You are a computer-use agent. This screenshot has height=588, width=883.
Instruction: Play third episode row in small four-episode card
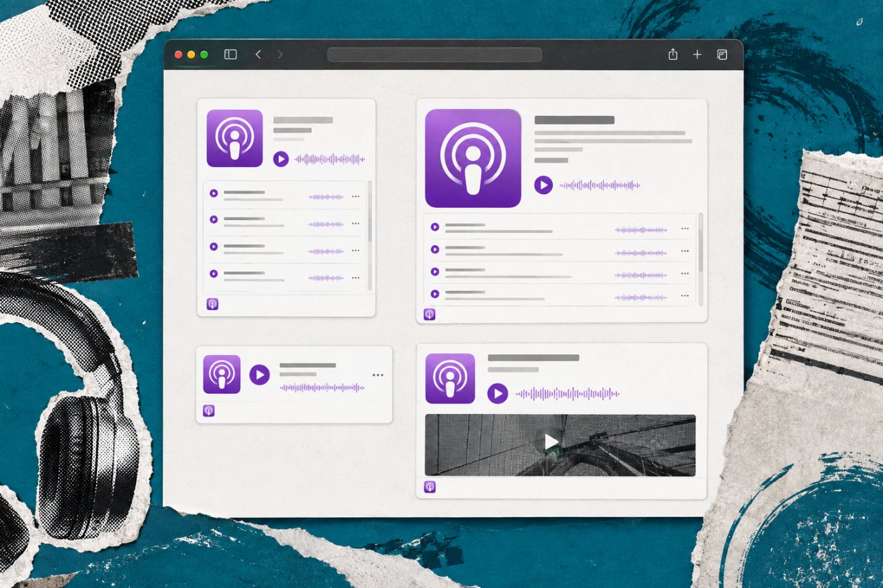[x=214, y=247]
